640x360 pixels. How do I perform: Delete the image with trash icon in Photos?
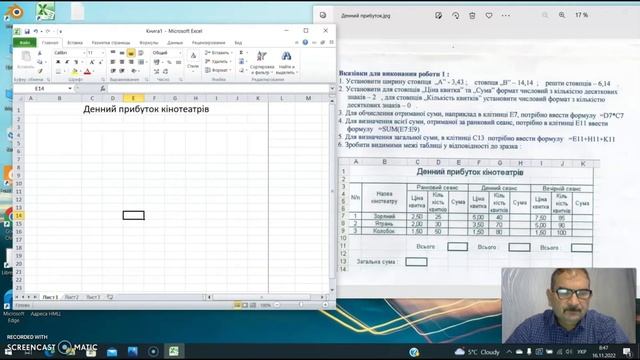point(472,16)
